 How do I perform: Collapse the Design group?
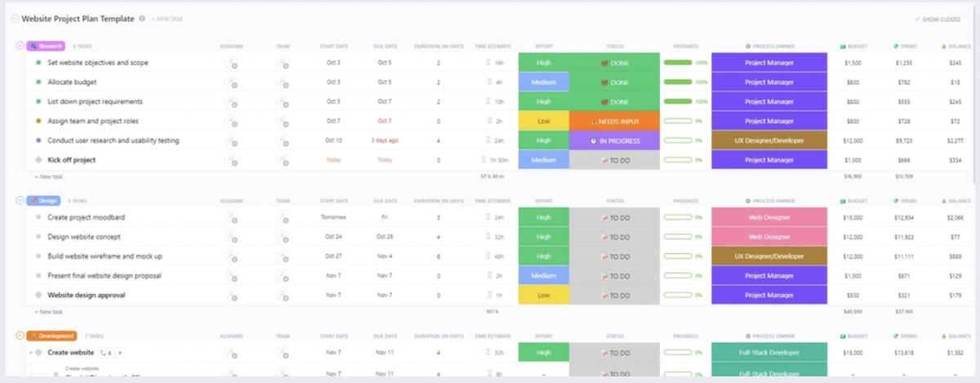(x=20, y=200)
